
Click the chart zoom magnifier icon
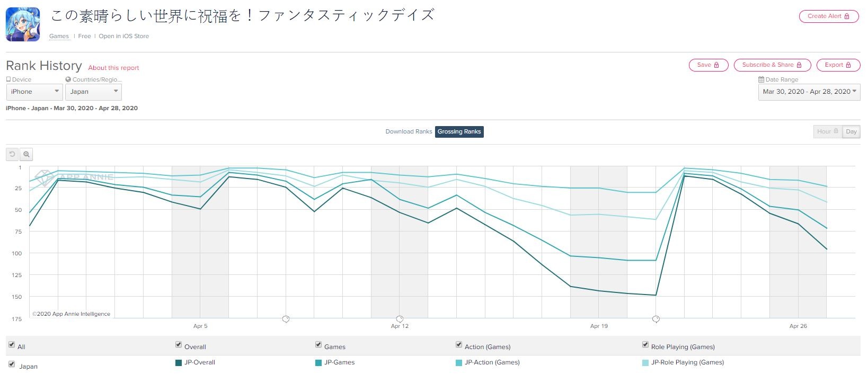point(26,154)
